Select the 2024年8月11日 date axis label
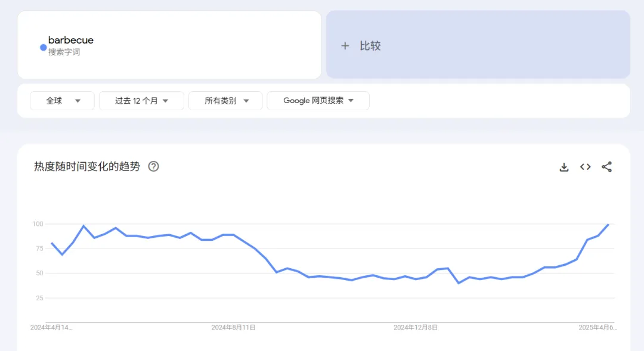Screen dimensions: 644x351 [234, 327]
